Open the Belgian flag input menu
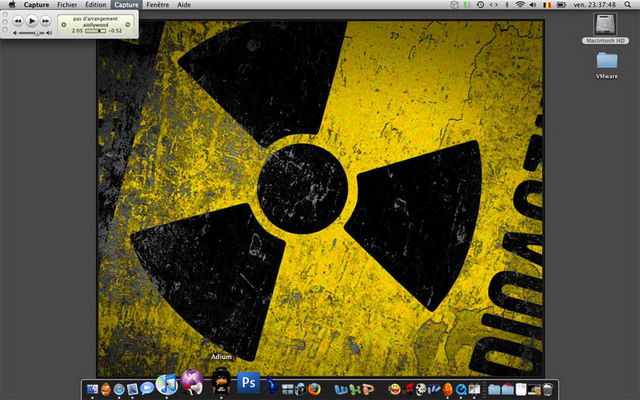Viewport: 640px width, 400px height. click(547, 5)
